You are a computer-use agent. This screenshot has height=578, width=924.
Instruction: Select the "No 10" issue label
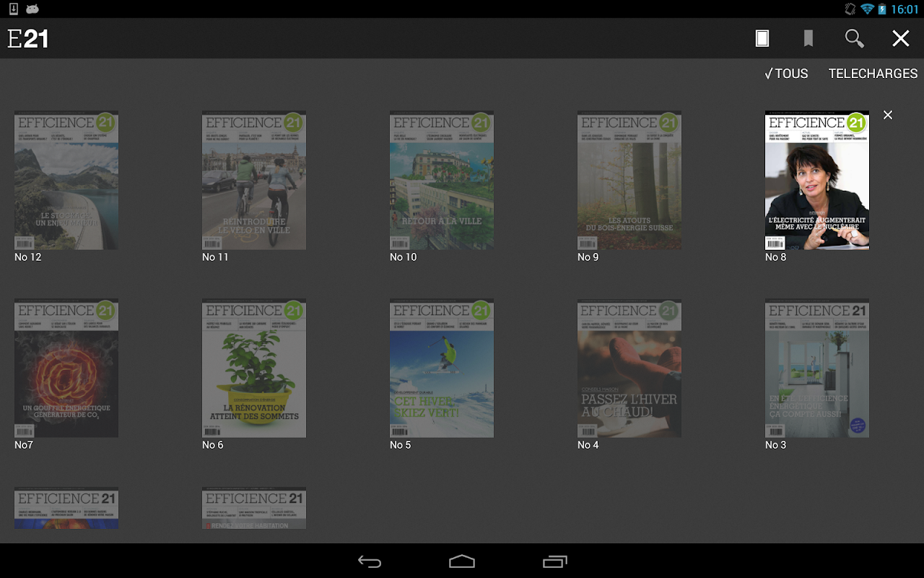click(404, 257)
